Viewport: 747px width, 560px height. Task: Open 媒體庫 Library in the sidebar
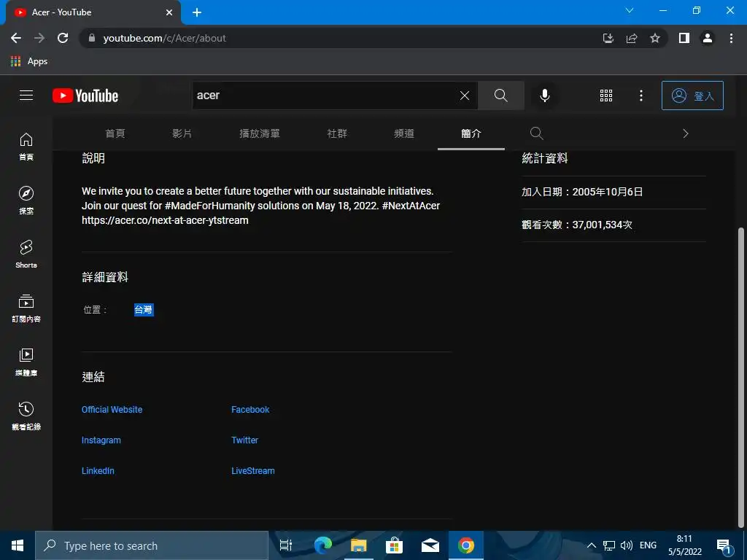coord(26,362)
